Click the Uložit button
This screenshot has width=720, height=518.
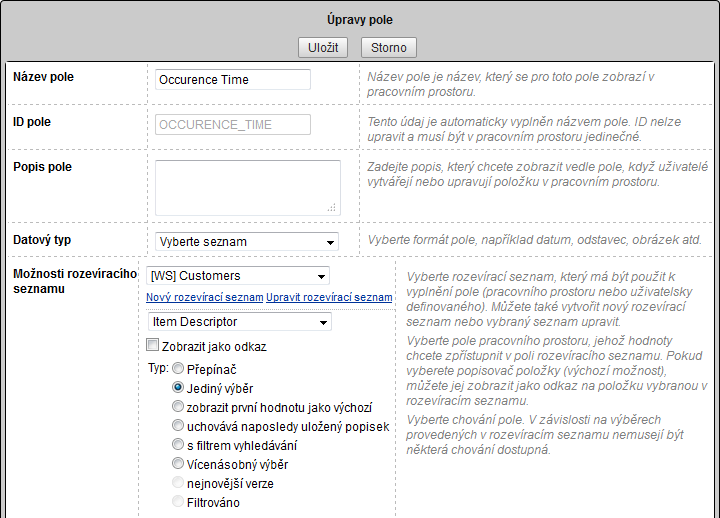coord(320,47)
